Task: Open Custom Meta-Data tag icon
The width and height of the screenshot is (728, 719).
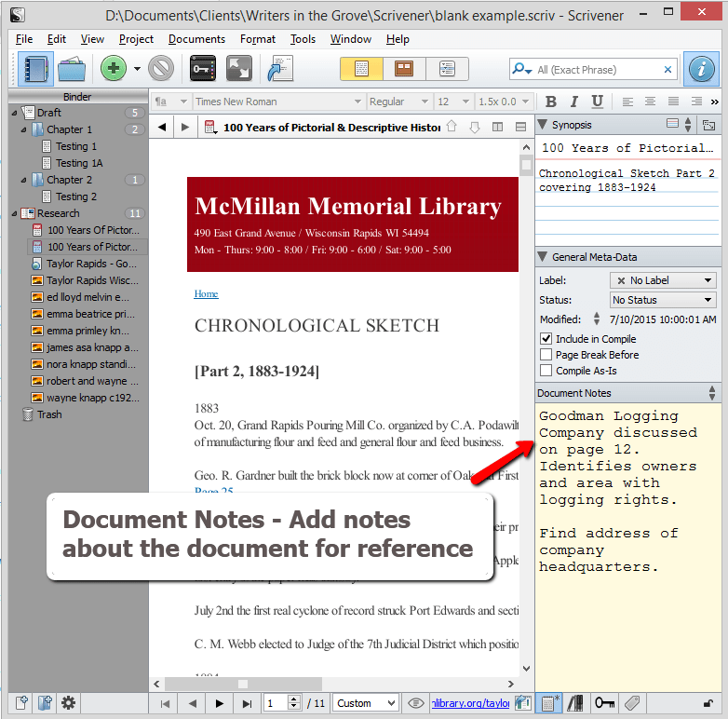Action: point(632,703)
